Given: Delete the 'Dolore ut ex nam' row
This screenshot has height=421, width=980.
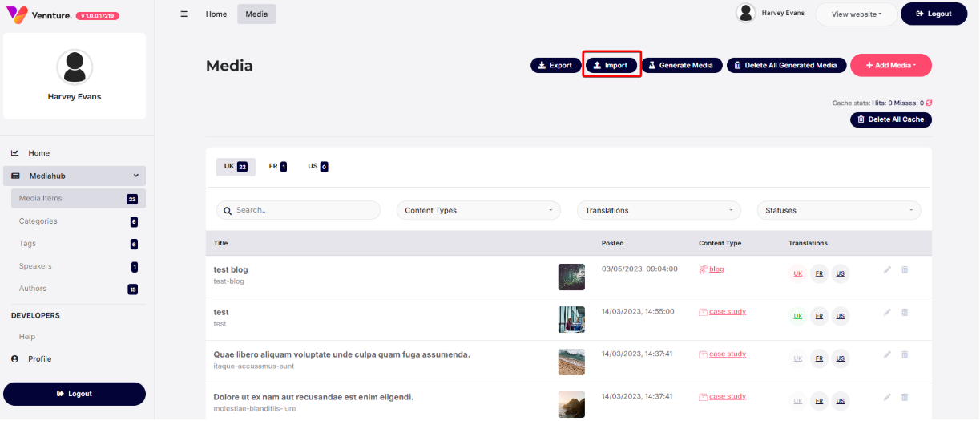Looking at the screenshot, I should tap(905, 396).
